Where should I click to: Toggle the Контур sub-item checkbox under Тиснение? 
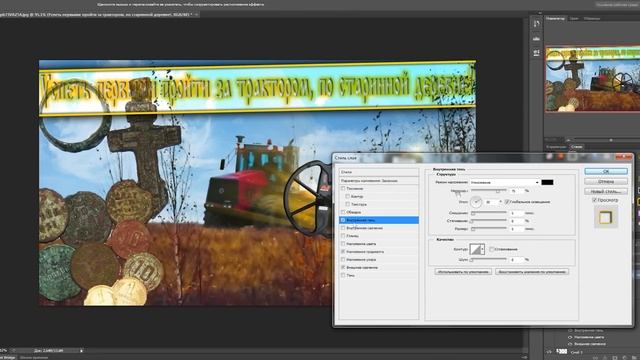tap(347, 196)
